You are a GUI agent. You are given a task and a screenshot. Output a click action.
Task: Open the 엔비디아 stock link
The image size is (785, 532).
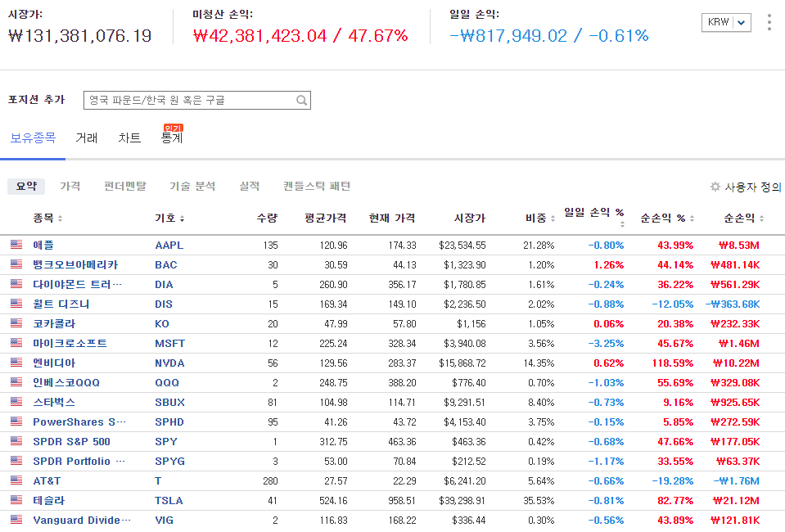click(54, 363)
